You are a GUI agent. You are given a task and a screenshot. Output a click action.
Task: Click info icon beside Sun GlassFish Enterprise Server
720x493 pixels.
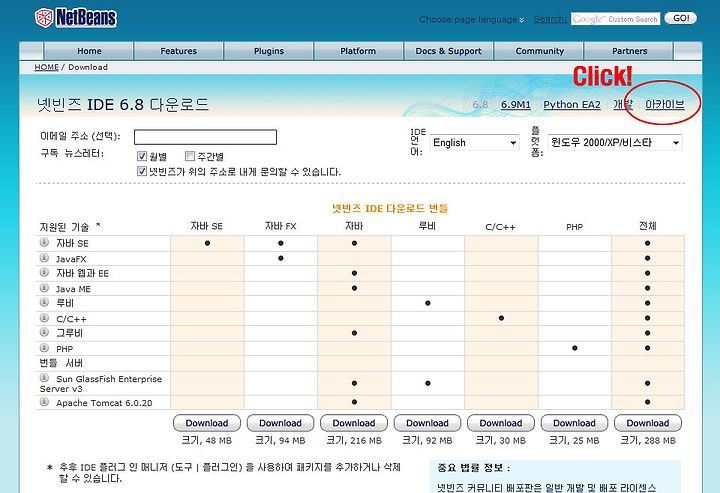click(44, 378)
